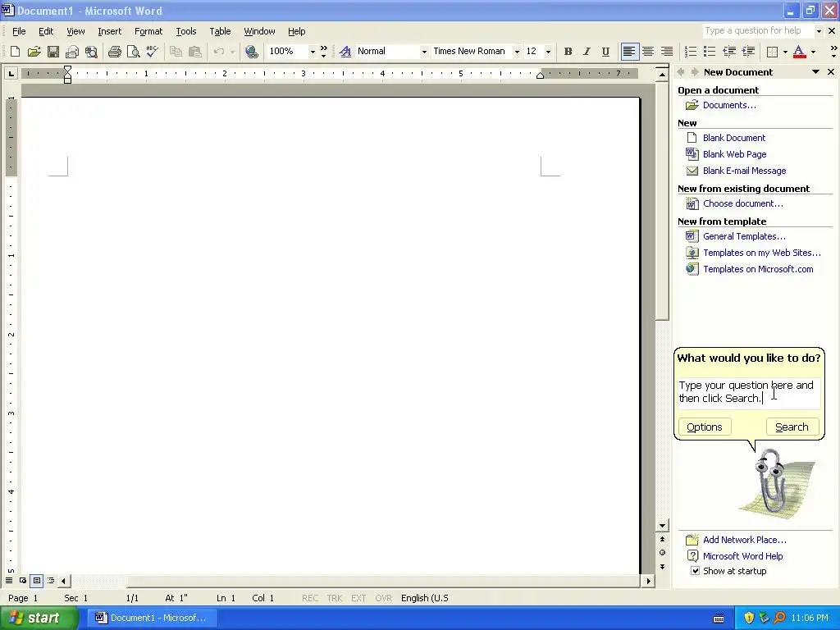Open the Windows start button
Image resolution: width=840 pixels, height=630 pixels.
click(39, 618)
